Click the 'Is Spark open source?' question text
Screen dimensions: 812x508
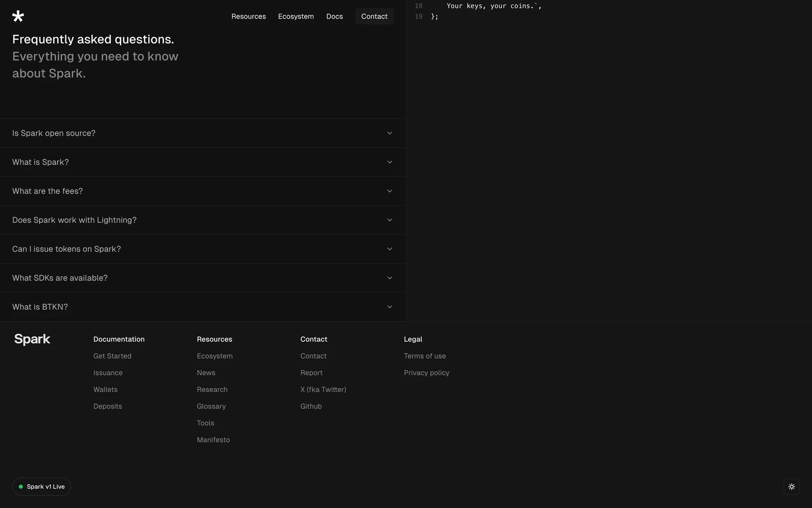click(x=54, y=133)
